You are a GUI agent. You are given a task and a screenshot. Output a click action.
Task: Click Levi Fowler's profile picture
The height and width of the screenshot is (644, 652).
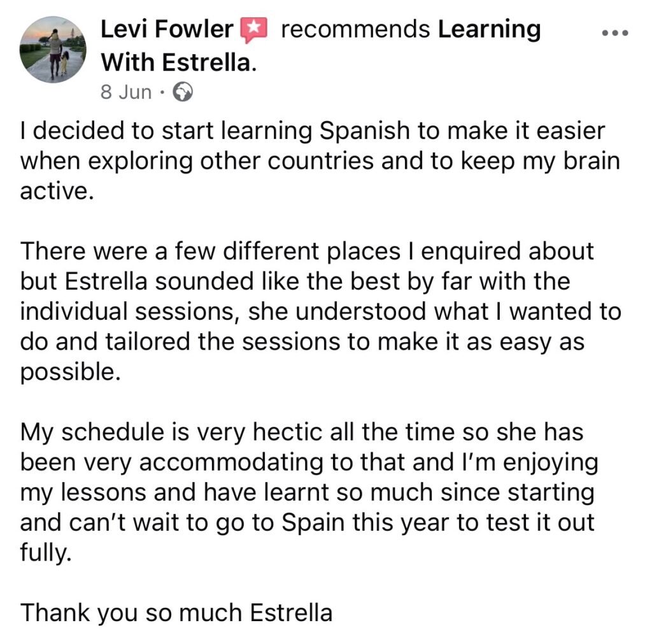click(x=53, y=50)
